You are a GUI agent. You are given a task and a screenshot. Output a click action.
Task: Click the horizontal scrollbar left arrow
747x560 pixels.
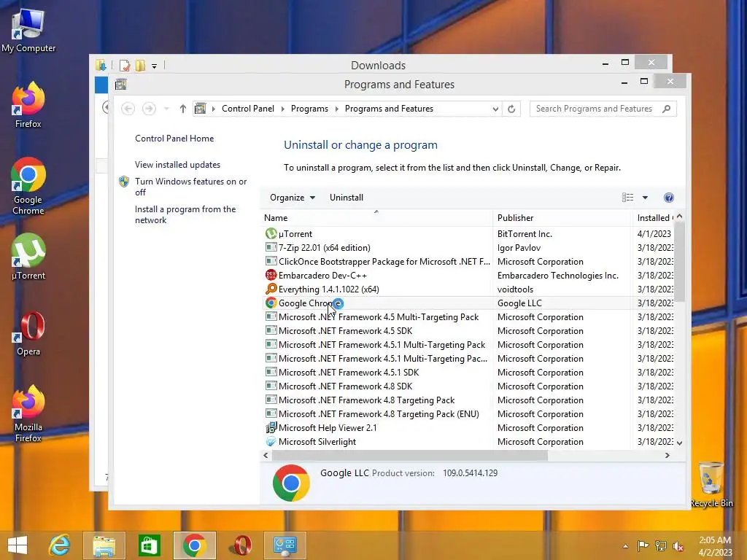[x=266, y=455]
